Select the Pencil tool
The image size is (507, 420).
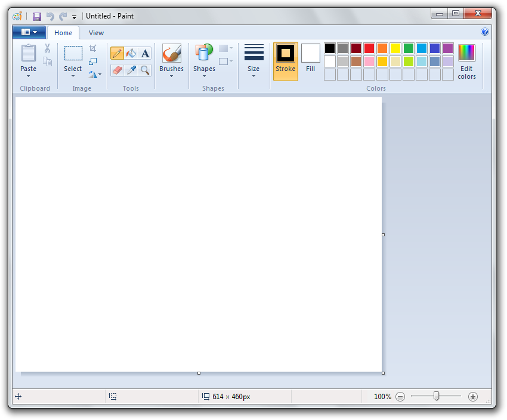[x=117, y=54]
